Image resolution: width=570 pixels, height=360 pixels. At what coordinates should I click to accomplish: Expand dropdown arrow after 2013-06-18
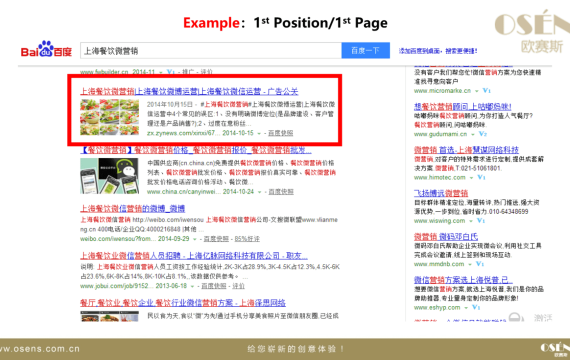(x=192, y=286)
